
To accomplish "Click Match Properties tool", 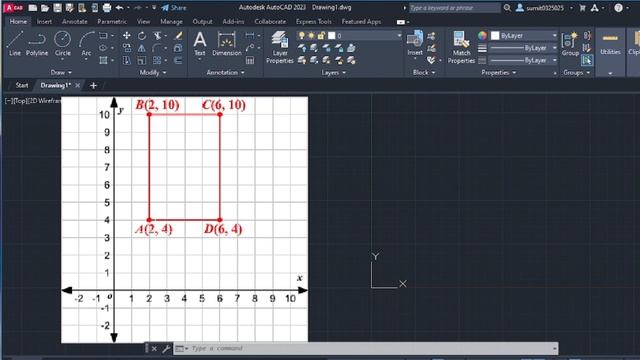I will [x=461, y=47].
